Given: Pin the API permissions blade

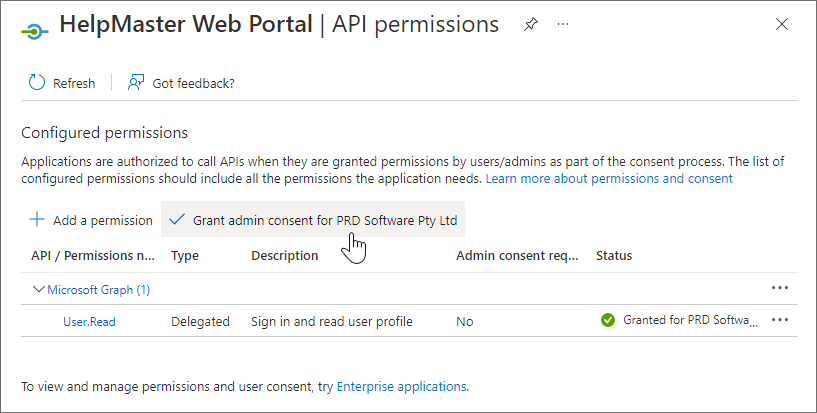Looking at the screenshot, I should [530, 24].
